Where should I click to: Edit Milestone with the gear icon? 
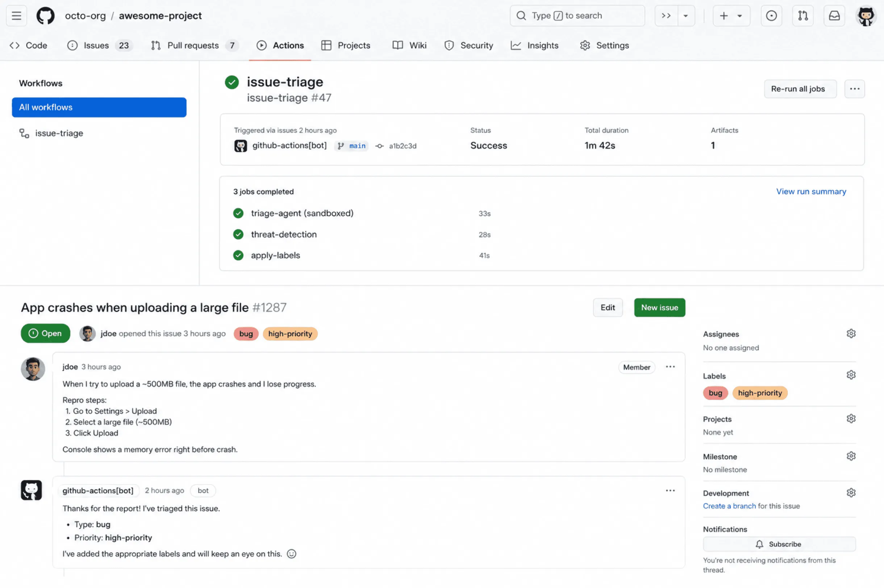click(851, 456)
